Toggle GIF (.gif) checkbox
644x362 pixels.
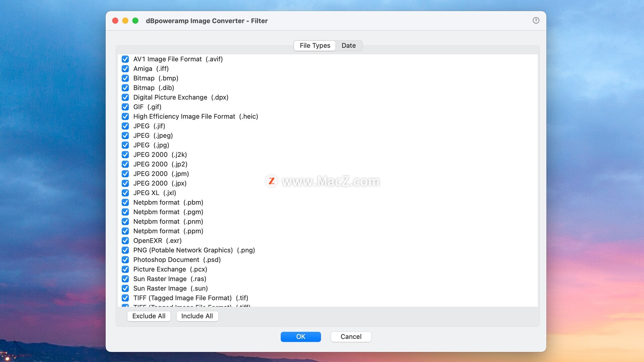(125, 107)
